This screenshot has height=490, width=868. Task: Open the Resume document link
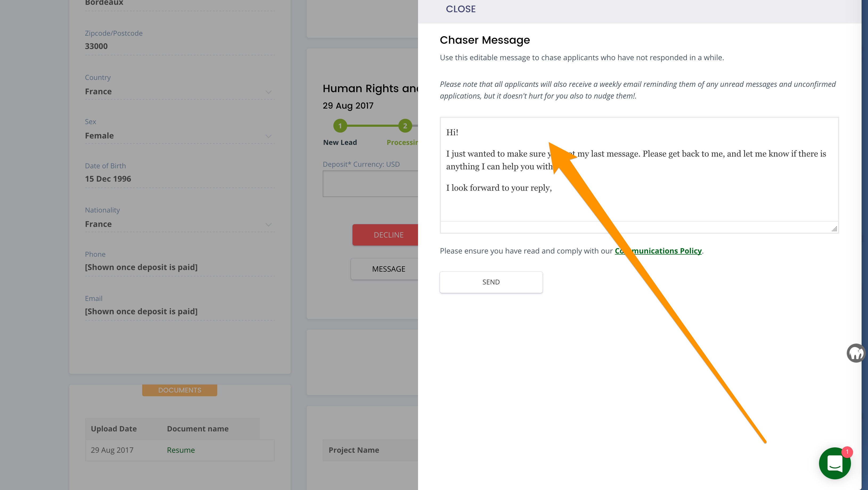pyautogui.click(x=181, y=450)
